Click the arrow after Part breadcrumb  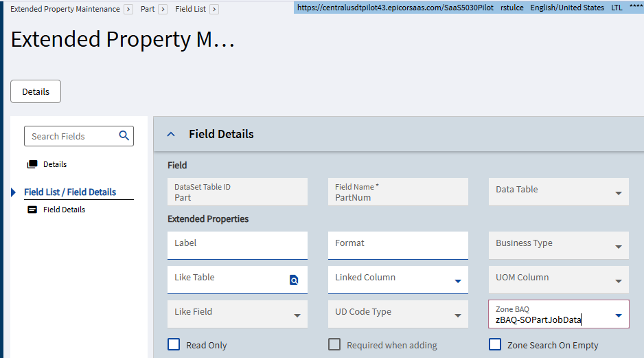point(163,10)
